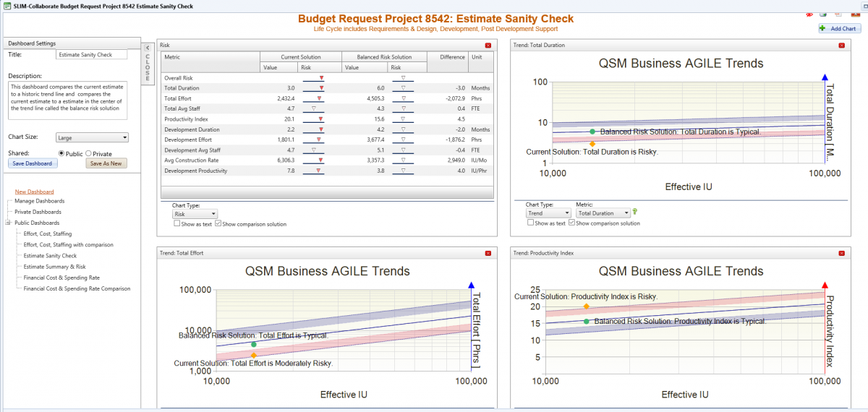This screenshot has width=868, height=412.
Task: Click Total Effort value 2,432.4
Action: [285, 98]
